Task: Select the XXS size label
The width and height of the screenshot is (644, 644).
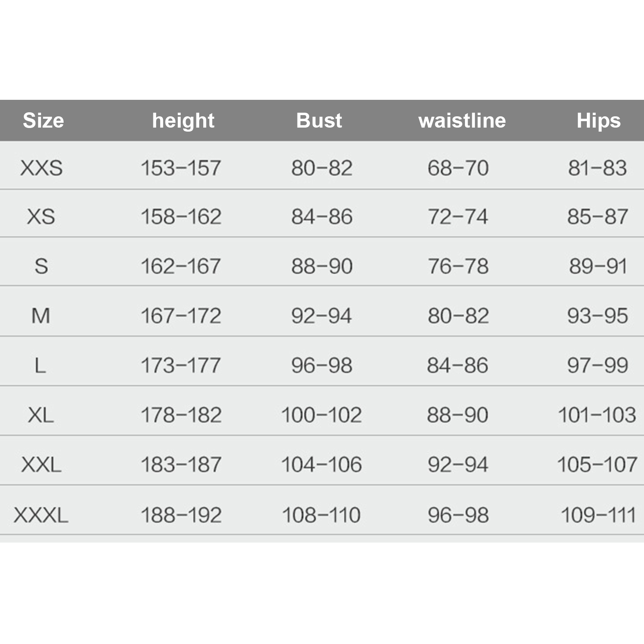Action: point(41,168)
